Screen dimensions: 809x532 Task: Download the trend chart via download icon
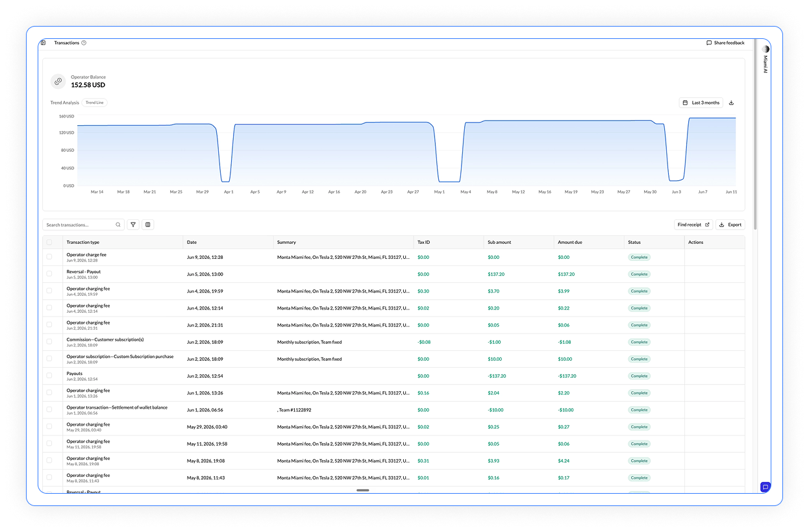click(732, 103)
